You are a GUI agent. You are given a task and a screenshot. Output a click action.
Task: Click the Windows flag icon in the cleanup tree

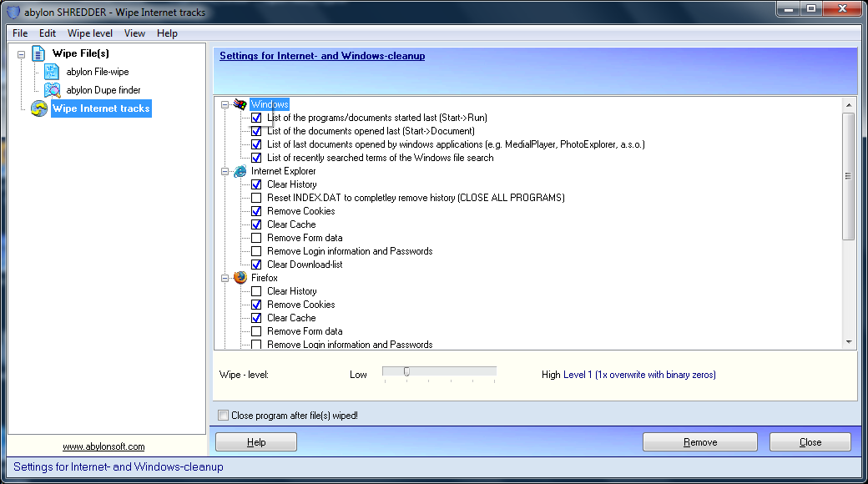(240, 104)
